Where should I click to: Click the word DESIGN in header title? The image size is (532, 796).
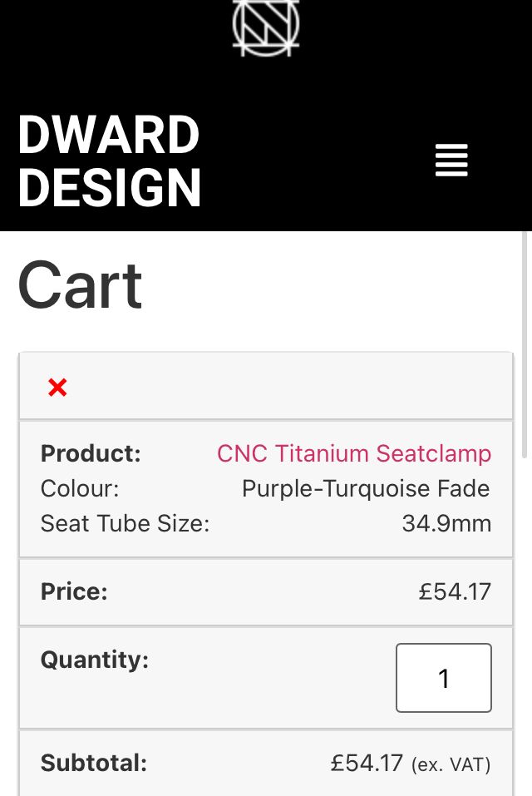109,188
